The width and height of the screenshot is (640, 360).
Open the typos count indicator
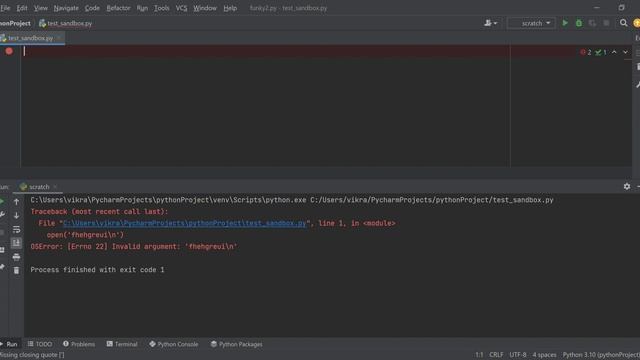click(x=600, y=52)
